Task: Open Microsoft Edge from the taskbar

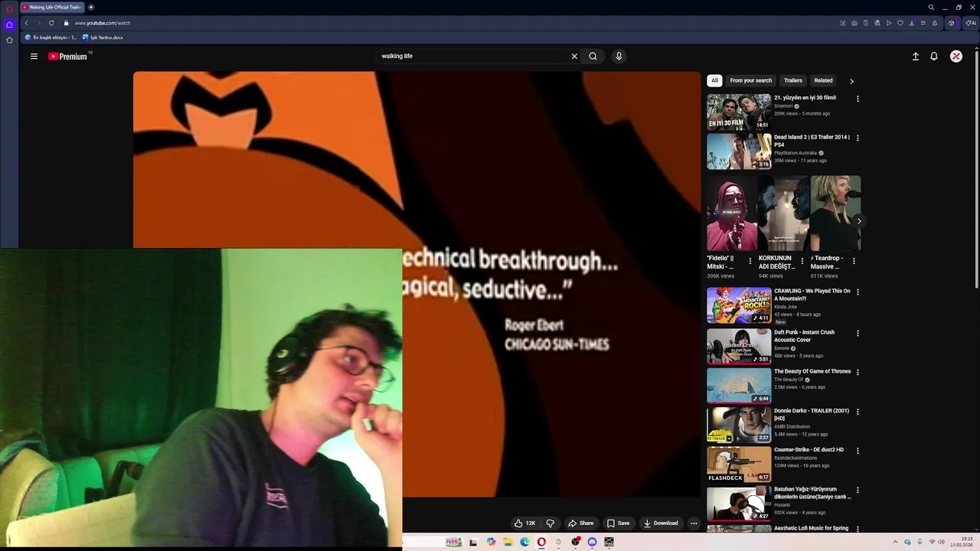Action: point(524,542)
